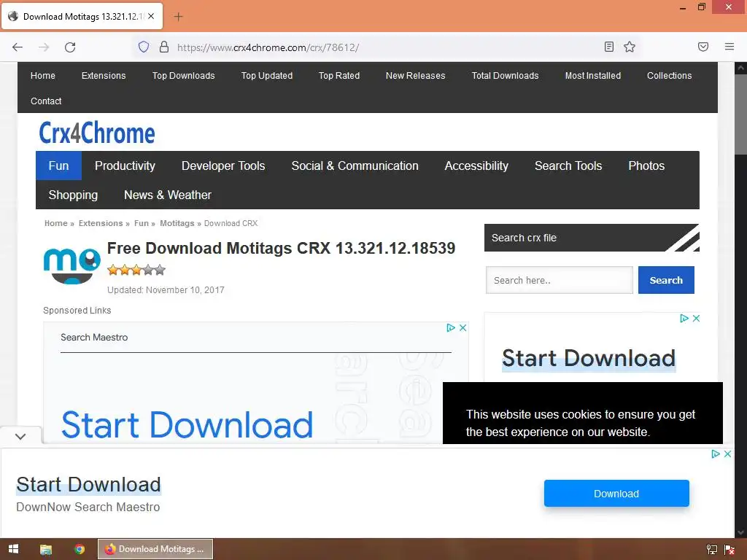The image size is (747, 560).
Task: Click the Search here input field
Action: coord(560,280)
